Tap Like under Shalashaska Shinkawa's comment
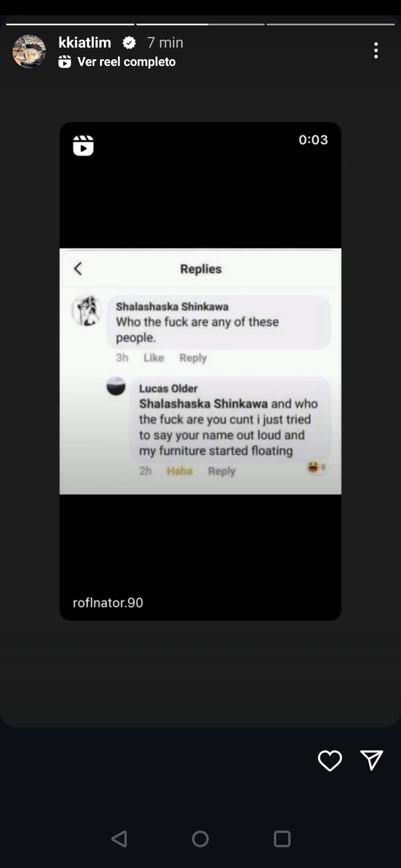Screen dimensions: 401x868 click(154, 358)
